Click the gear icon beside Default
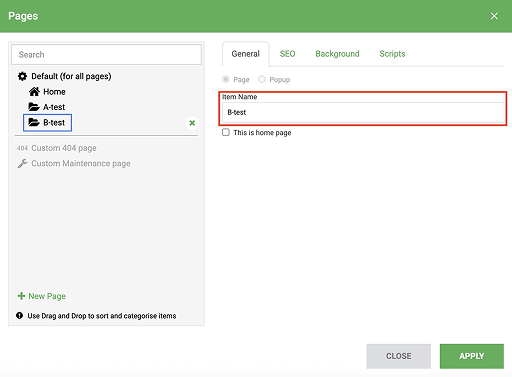 pyautogui.click(x=22, y=76)
